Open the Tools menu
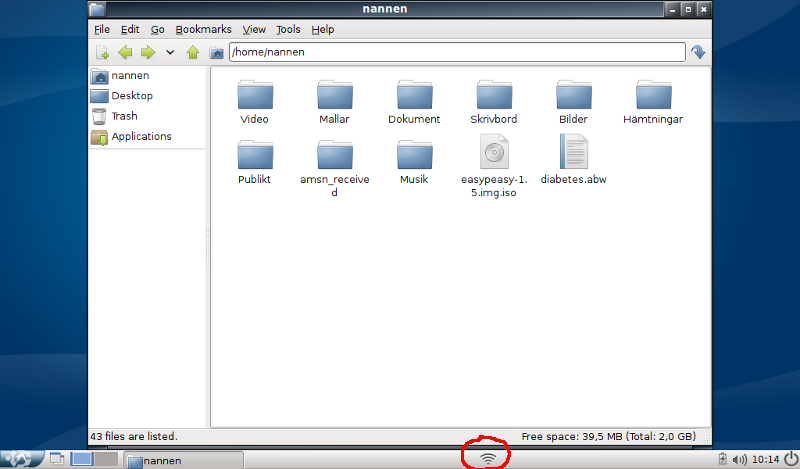The width and height of the screenshot is (800, 469). (x=288, y=30)
